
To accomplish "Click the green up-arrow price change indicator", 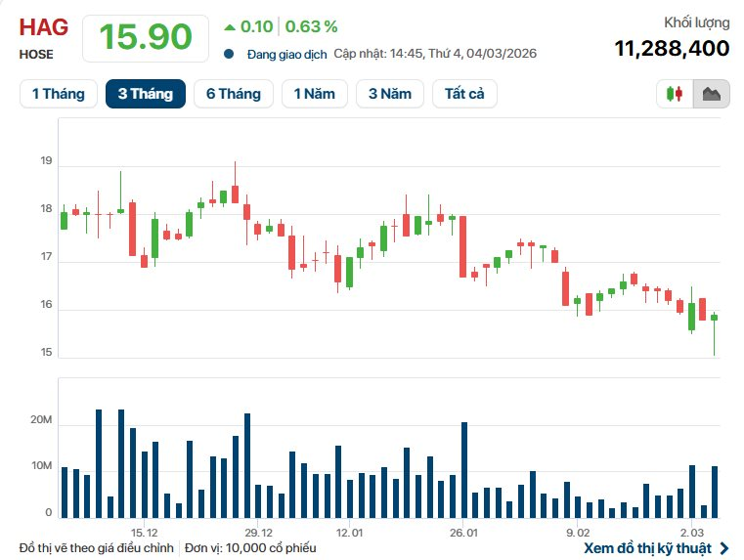I will coord(230,26).
